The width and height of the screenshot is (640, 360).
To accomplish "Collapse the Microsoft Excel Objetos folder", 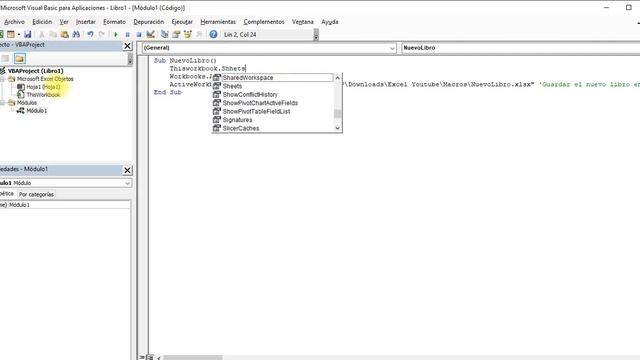I will (2, 79).
